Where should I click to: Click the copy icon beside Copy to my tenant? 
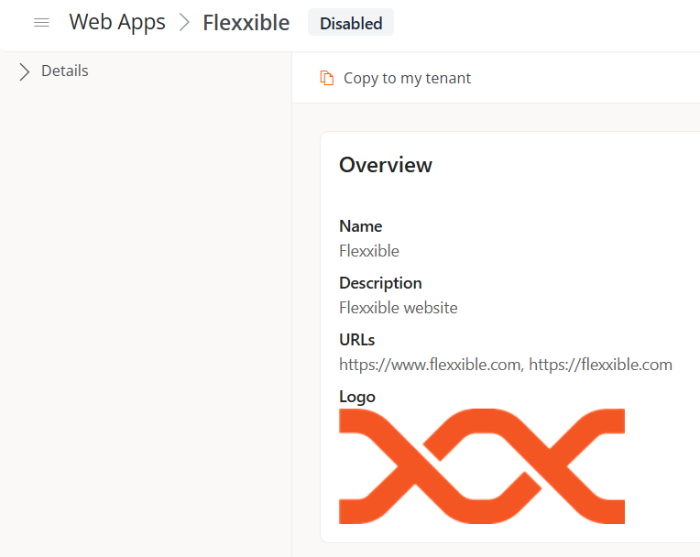(x=327, y=78)
